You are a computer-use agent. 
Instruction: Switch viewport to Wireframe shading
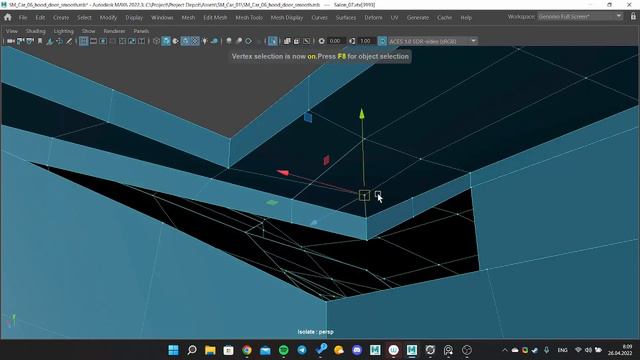pyautogui.click(x=156, y=41)
